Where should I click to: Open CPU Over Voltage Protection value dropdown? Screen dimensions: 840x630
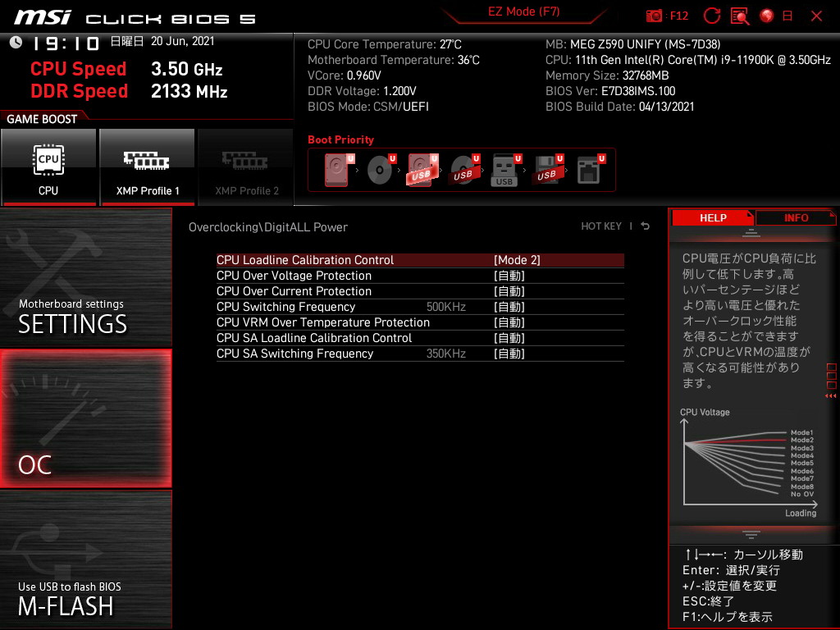(509, 276)
